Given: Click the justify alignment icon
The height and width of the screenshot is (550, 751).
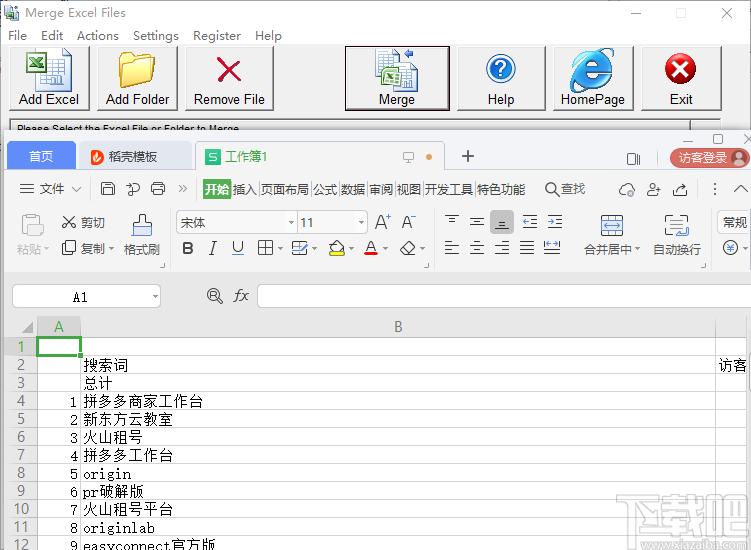Looking at the screenshot, I should pyautogui.click(x=527, y=248).
